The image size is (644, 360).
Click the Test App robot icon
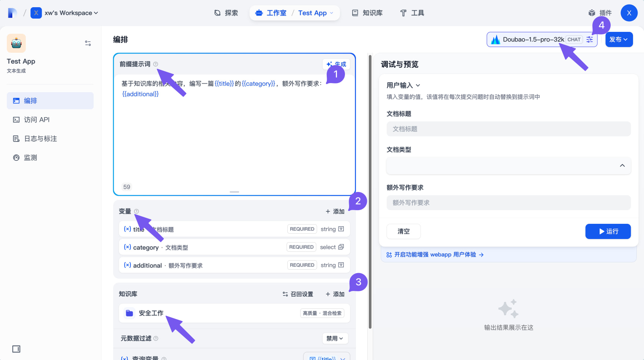[x=16, y=43]
